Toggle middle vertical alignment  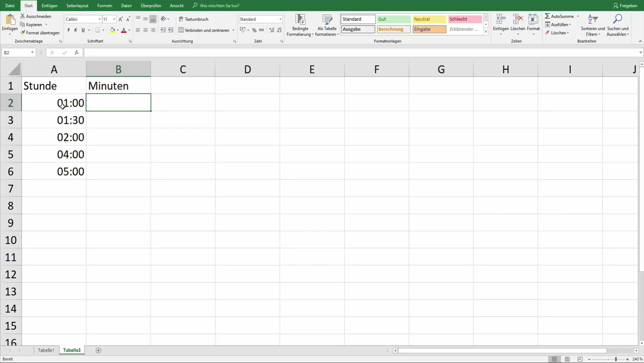coord(145,19)
